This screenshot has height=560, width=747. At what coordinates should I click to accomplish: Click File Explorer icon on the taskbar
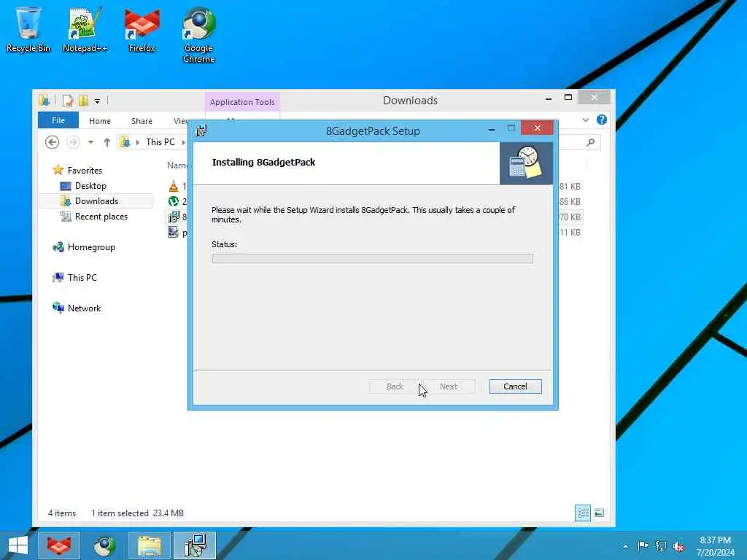tap(150, 545)
